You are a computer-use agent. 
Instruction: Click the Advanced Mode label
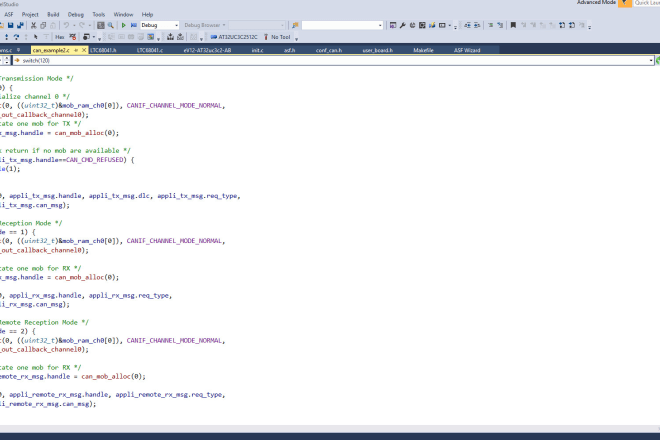[x=596, y=3]
